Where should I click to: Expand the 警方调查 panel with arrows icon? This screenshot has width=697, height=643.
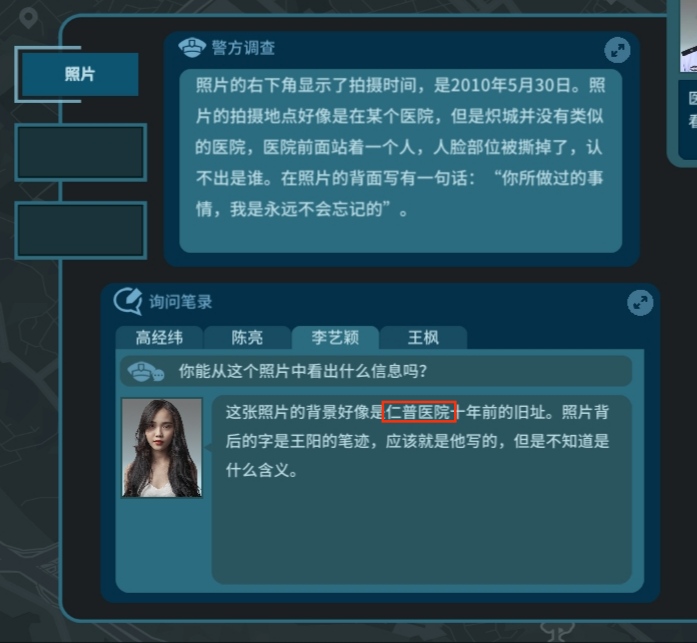click(x=617, y=50)
